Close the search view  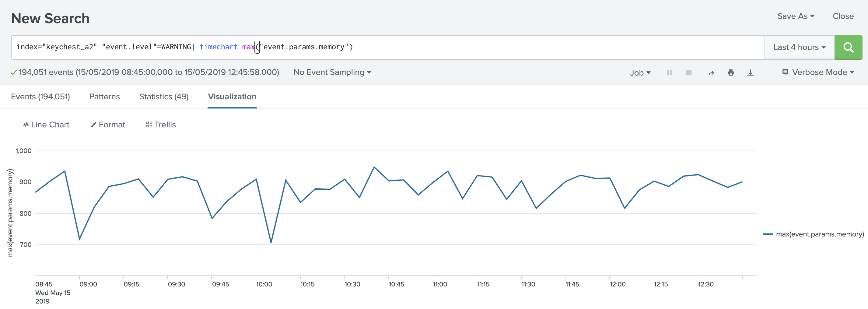click(x=843, y=16)
